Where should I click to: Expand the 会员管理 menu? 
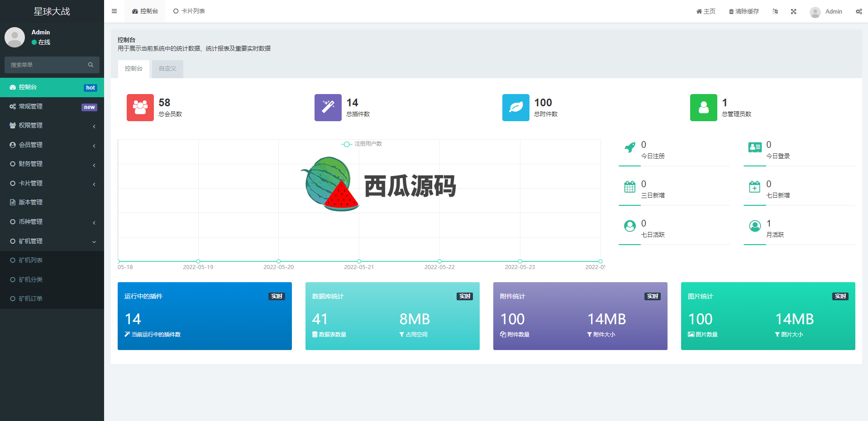point(52,145)
